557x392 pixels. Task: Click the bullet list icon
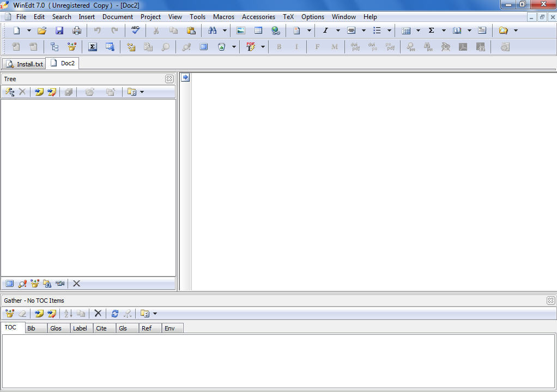(377, 30)
